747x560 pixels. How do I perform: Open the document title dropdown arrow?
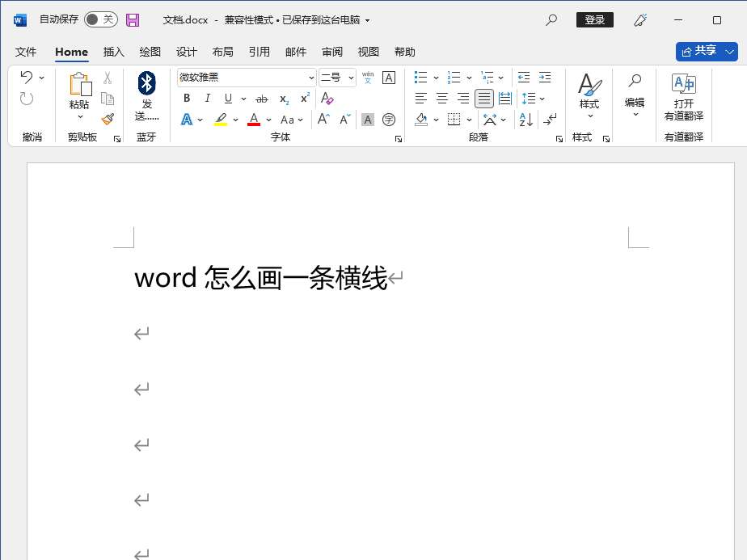point(367,20)
